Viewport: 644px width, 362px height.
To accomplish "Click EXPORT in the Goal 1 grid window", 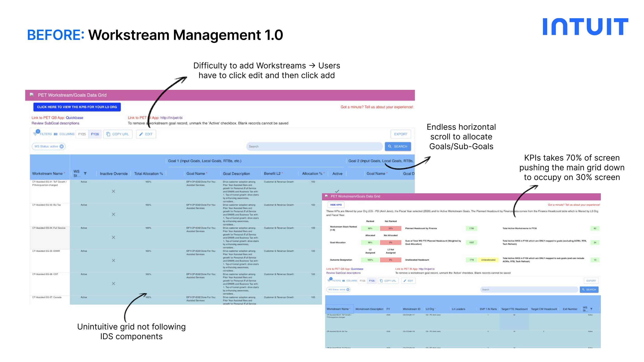I will pos(400,134).
